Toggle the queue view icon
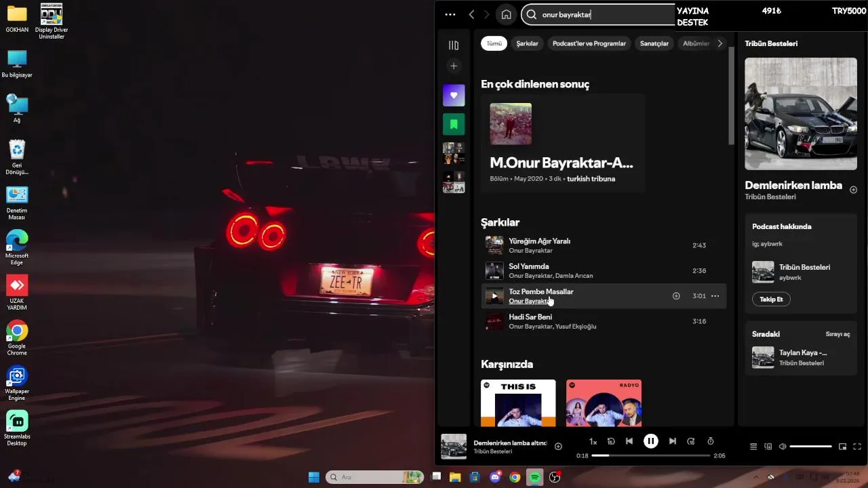The height and width of the screenshot is (488, 868). point(753,447)
